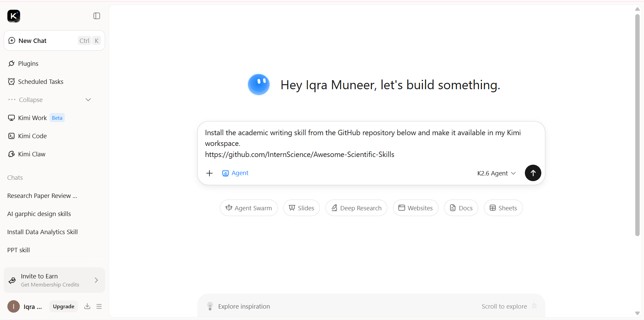
Task: Click the Plugins plug icon
Action: pos(11,63)
